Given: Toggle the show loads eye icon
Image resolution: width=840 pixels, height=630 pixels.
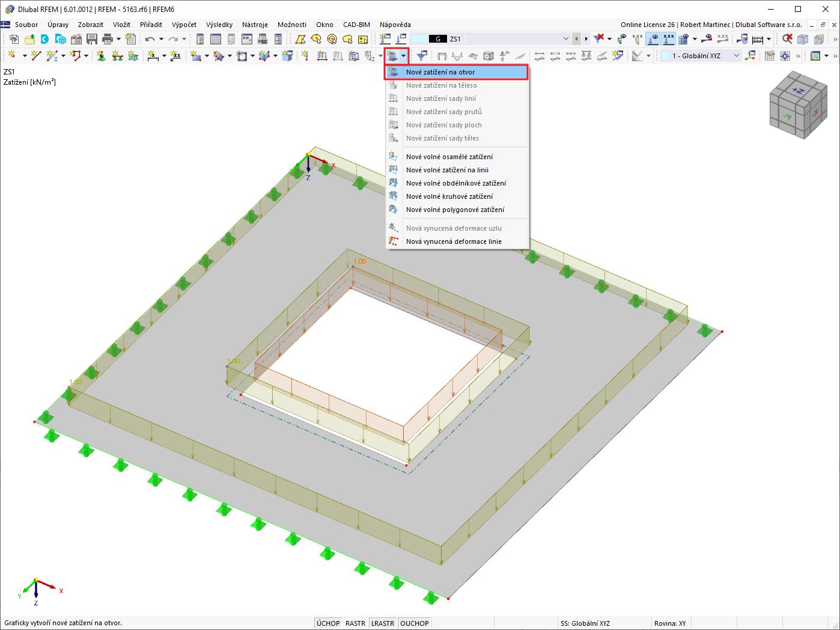Looking at the screenshot, I should [x=653, y=39].
